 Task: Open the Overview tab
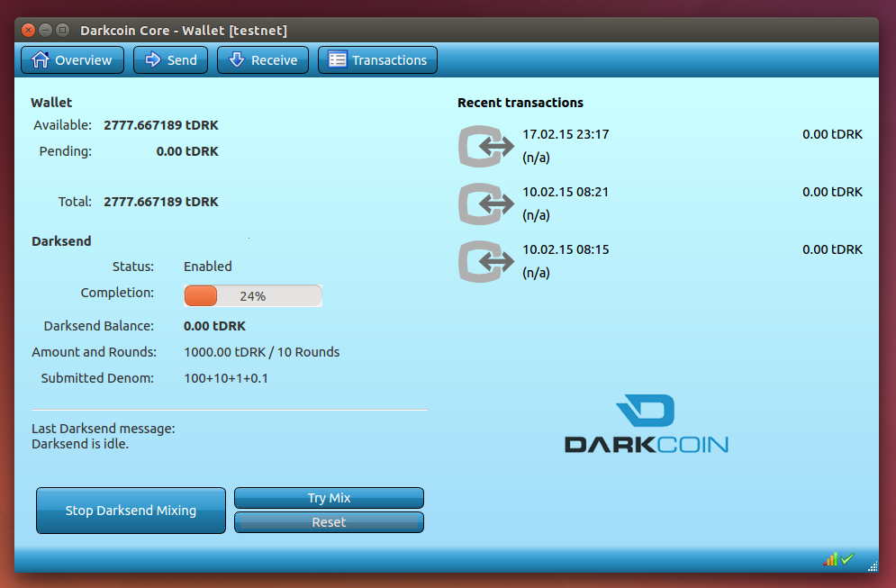(x=73, y=60)
